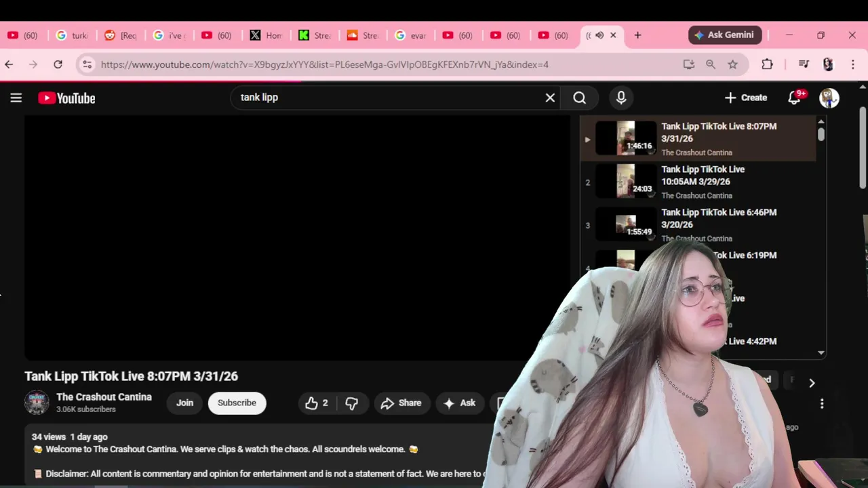The image size is (868, 488).
Task: Select the YouTube URL in the address bar
Action: pos(325,64)
